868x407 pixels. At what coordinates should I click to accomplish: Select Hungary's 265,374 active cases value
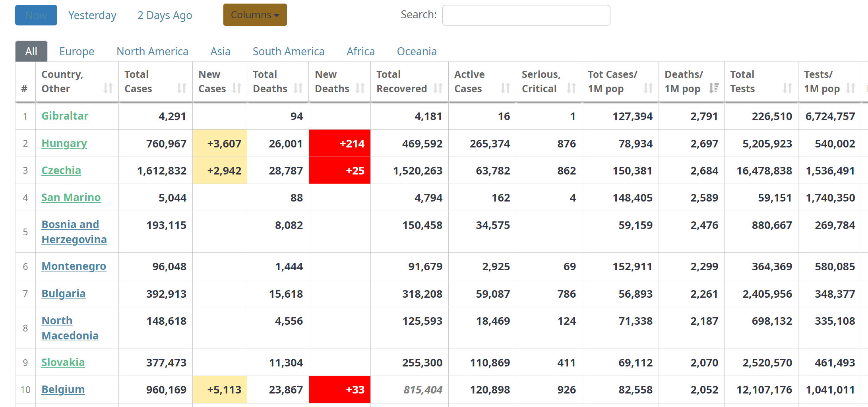tap(490, 144)
